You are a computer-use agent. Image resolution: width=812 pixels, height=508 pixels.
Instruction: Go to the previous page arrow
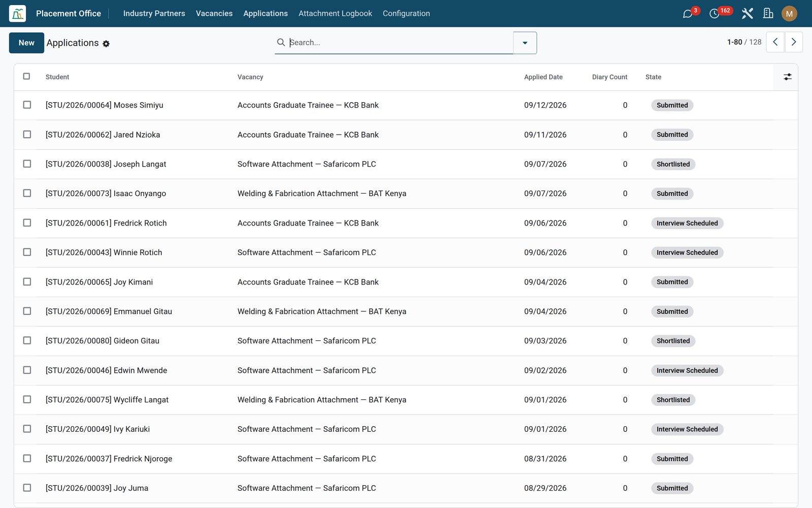775,42
